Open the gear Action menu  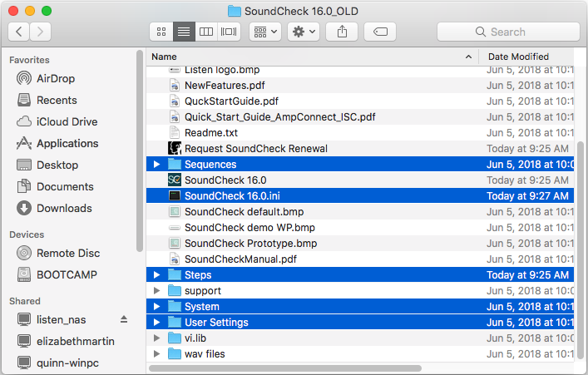click(x=304, y=32)
